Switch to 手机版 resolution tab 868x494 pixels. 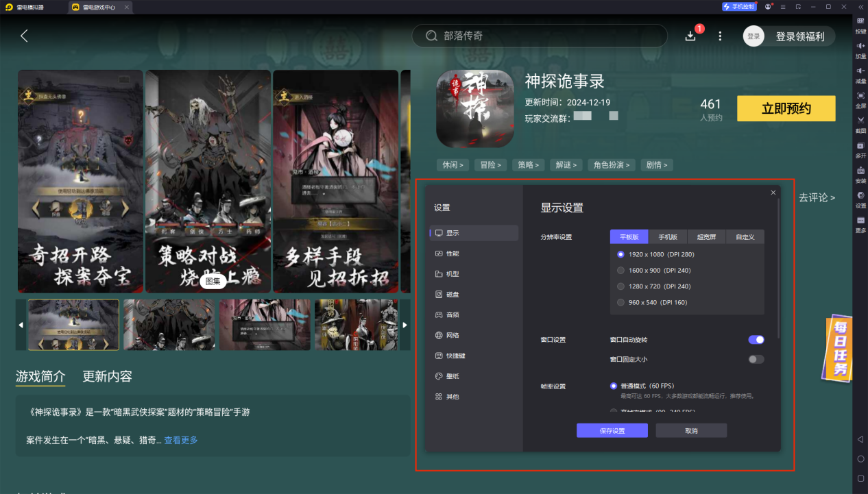click(668, 237)
